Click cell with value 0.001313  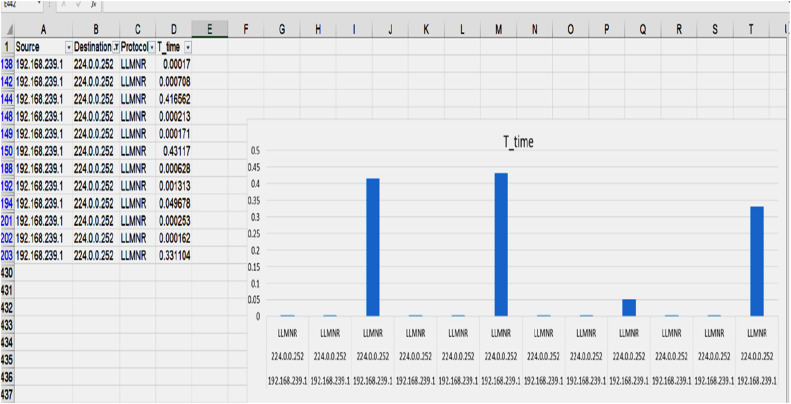(x=174, y=186)
